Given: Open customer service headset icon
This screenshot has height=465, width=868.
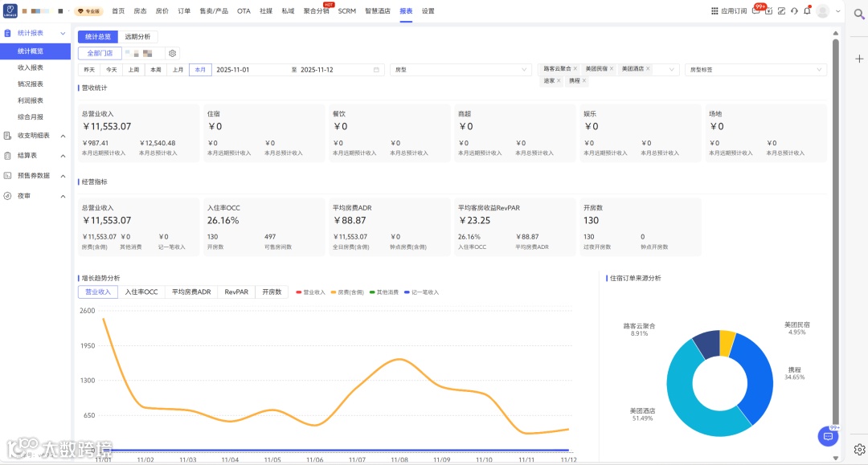Looking at the screenshot, I should click(x=794, y=11).
